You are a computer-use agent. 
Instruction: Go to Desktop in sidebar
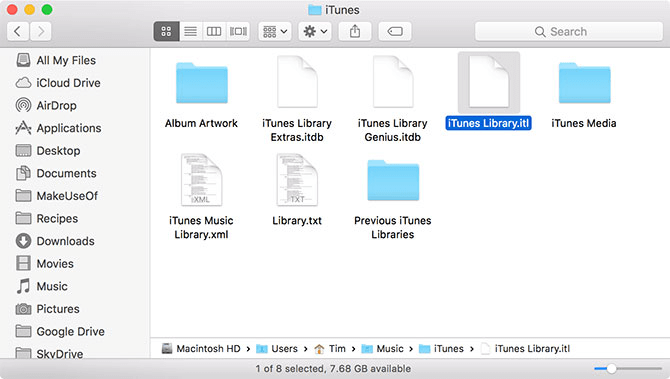point(48,151)
